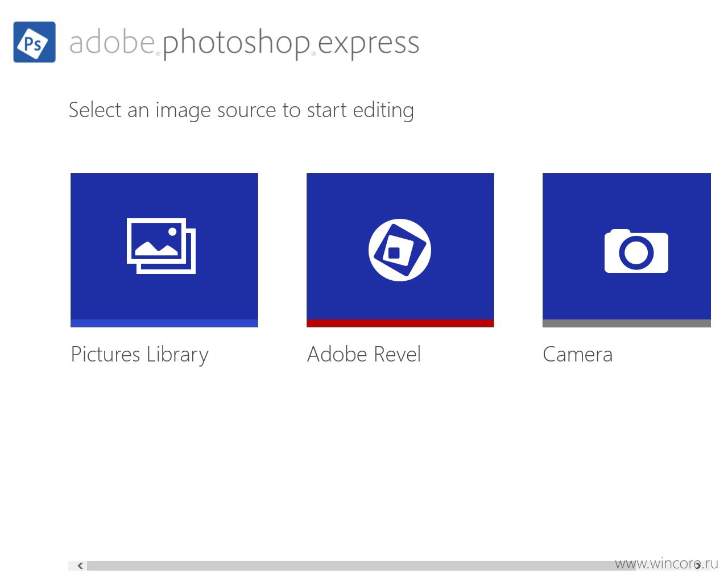The width and height of the screenshot is (728, 582).
Task: Click the left arrow of the horizontal scrollbar
Action: pos(80,566)
